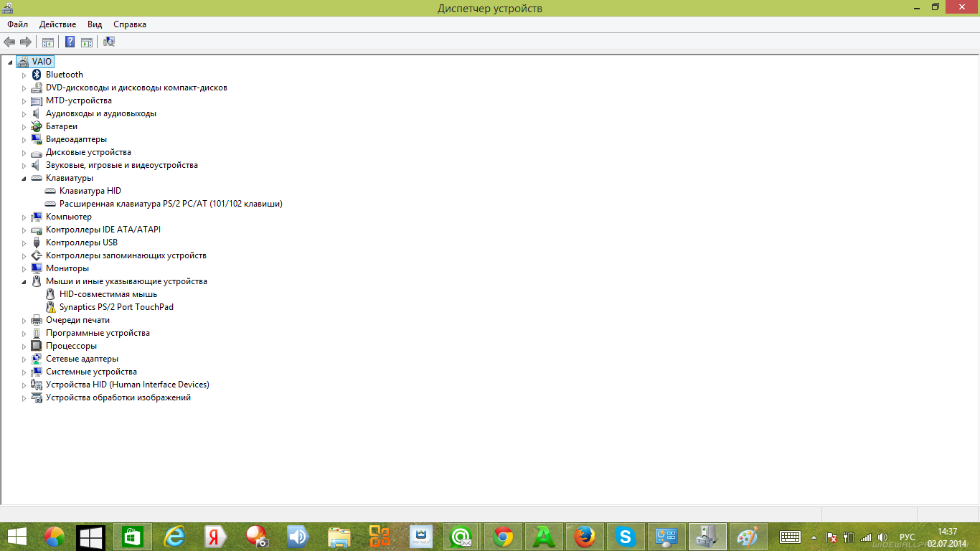Image resolution: width=980 pixels, height=551 pixels.
Task: Collapse the Клавиатуры category
Action: (x=24, y=179)
